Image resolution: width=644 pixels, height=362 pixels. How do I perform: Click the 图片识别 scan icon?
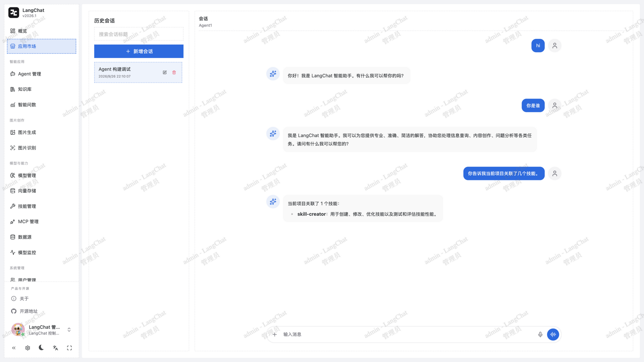click(13, 148)
